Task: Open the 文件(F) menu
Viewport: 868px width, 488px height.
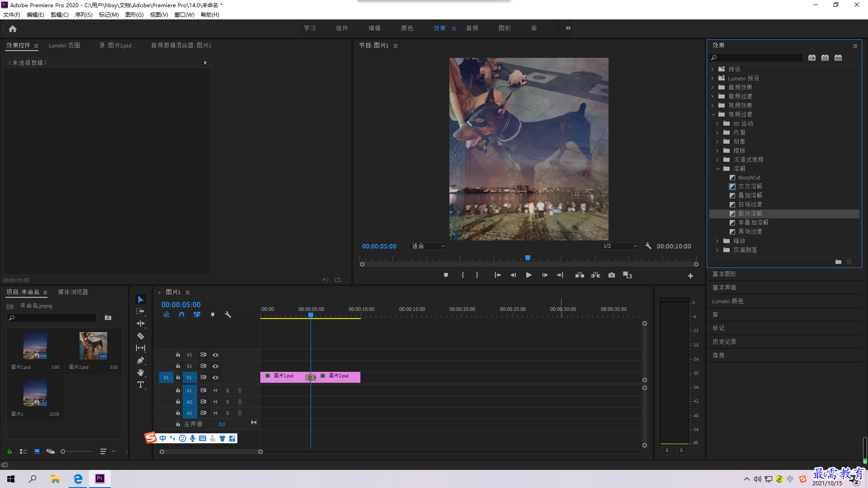Action: (x=12, y=15)
